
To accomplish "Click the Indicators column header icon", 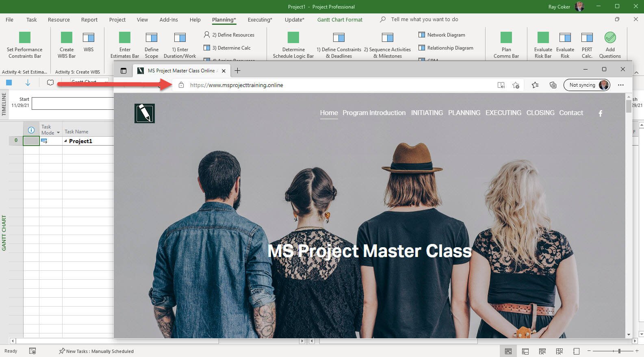I will (x=31, y=130).
